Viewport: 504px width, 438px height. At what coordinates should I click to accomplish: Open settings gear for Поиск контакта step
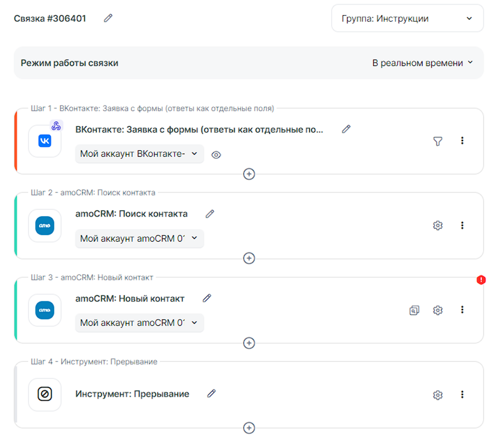[438, 225]
